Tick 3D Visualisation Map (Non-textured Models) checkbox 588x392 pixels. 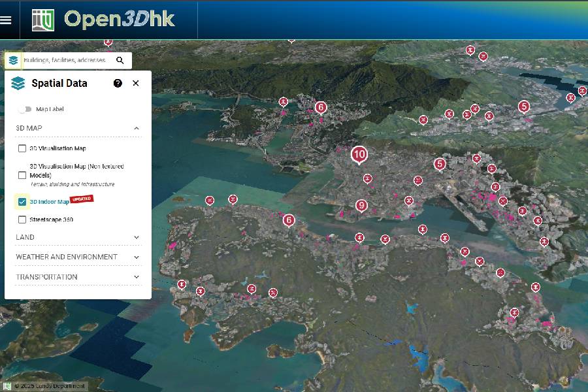pyautogui.click(x=22, y=175)
